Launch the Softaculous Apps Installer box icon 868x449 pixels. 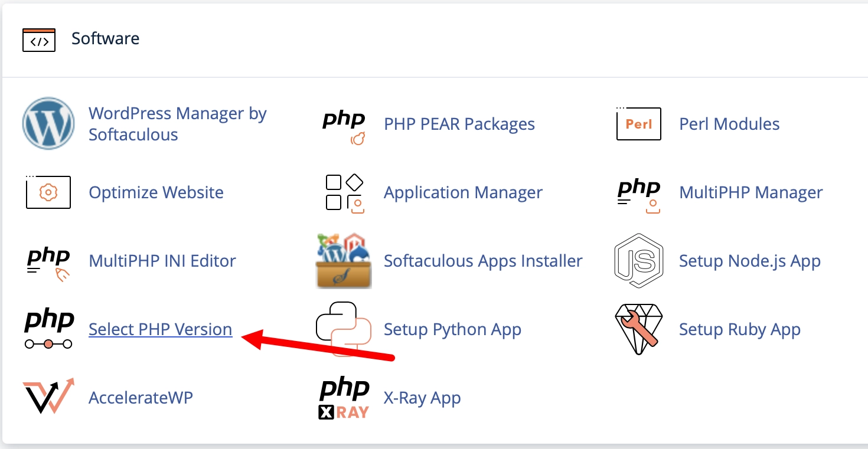click(344, 261)
